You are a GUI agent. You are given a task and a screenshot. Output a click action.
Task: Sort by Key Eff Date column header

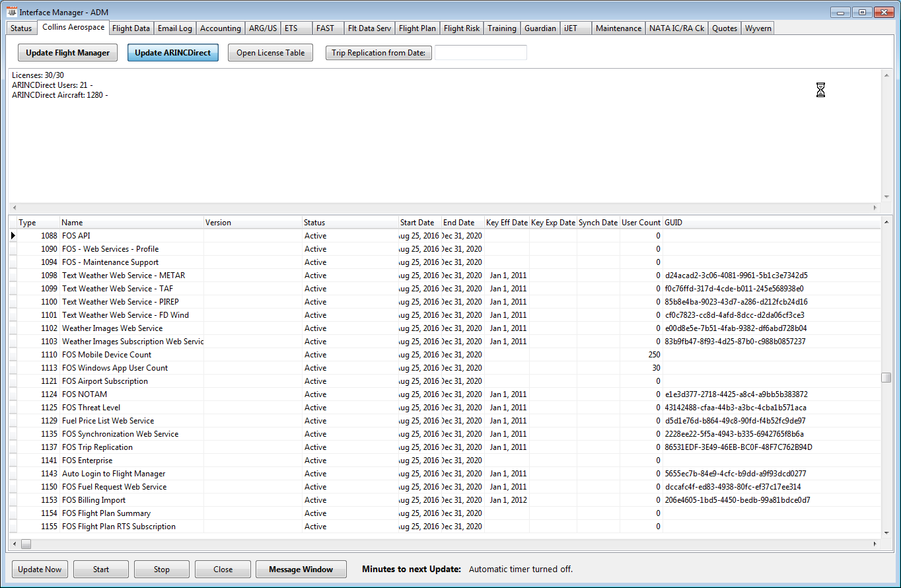[x=507, y=223]
